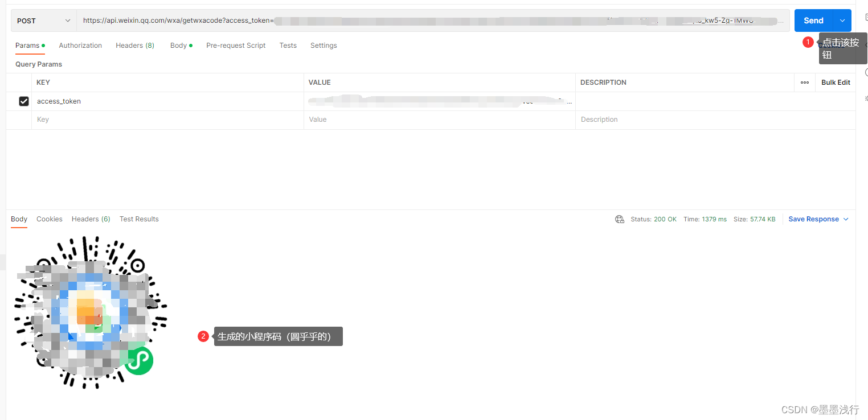The width and height of the screenshot is (868, 420).
Task: Open the request Headers (8) tab
Action: 135,46
